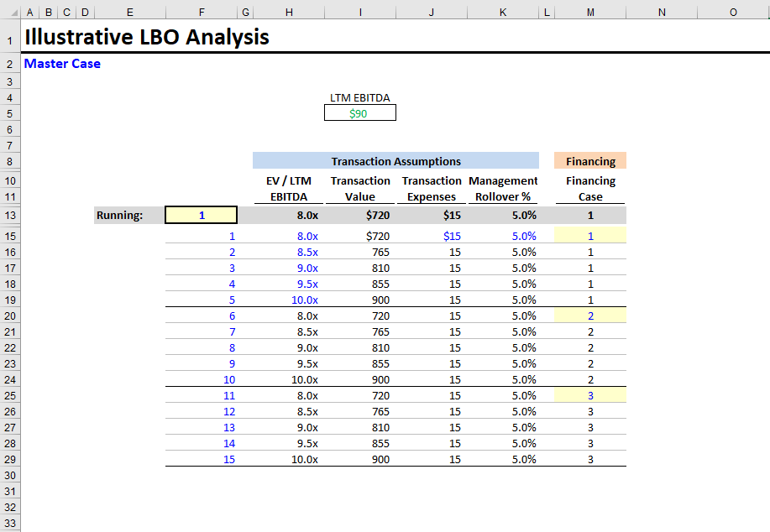Select the $15 Transaction Expenses cell in row 15

point(432,236)
